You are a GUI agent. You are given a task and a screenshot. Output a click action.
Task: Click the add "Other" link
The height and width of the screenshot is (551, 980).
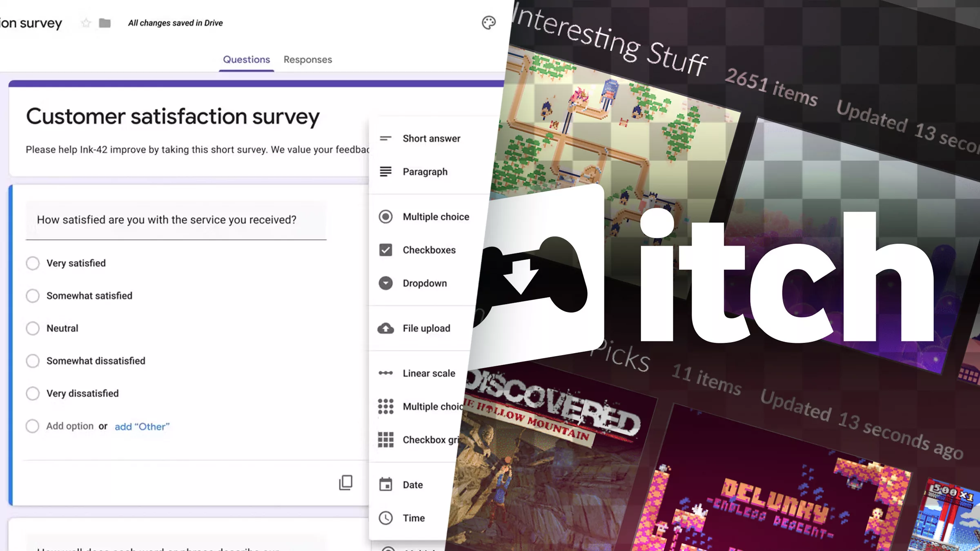tap(142, 427)
